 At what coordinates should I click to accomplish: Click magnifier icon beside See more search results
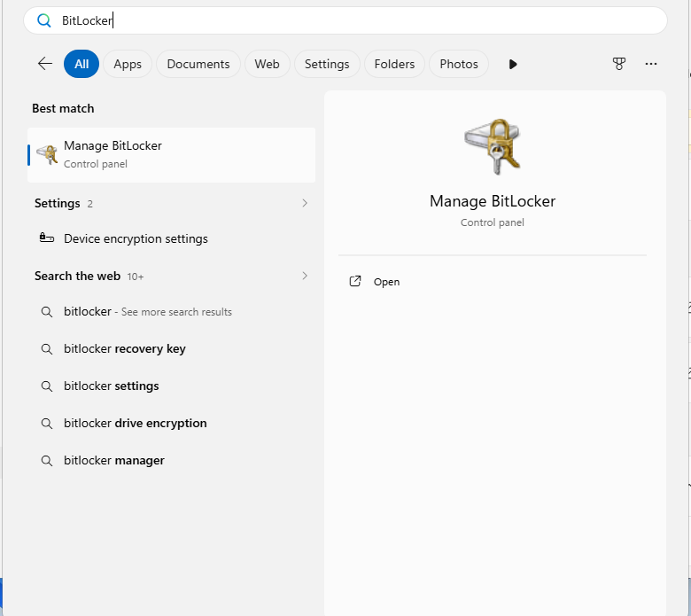point(47,312)
